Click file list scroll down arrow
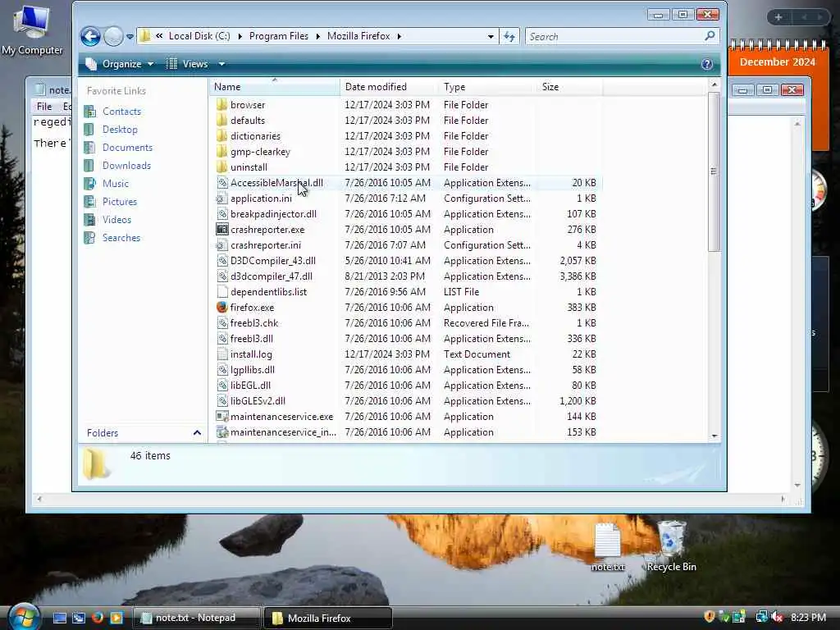The height and width of the screenshot is (630, 840). 714,436
